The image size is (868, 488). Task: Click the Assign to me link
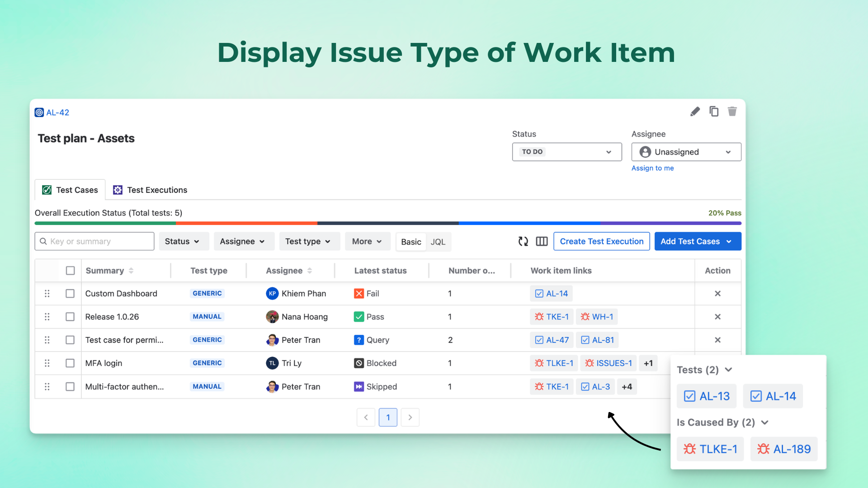click(652, 168)
